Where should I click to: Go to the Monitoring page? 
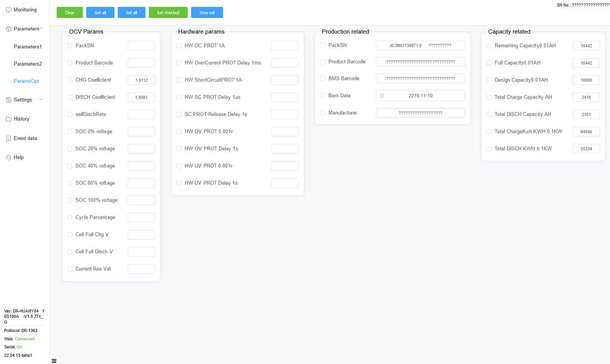25,10
